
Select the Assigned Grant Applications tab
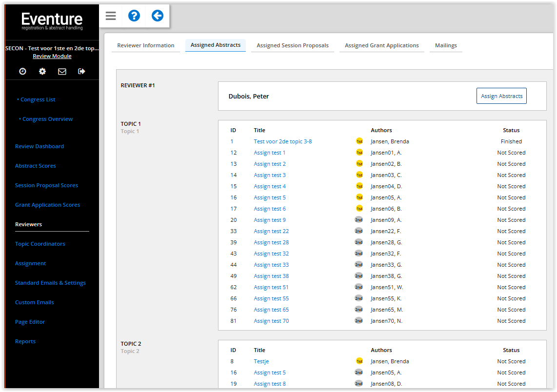(x=381, y=45)
